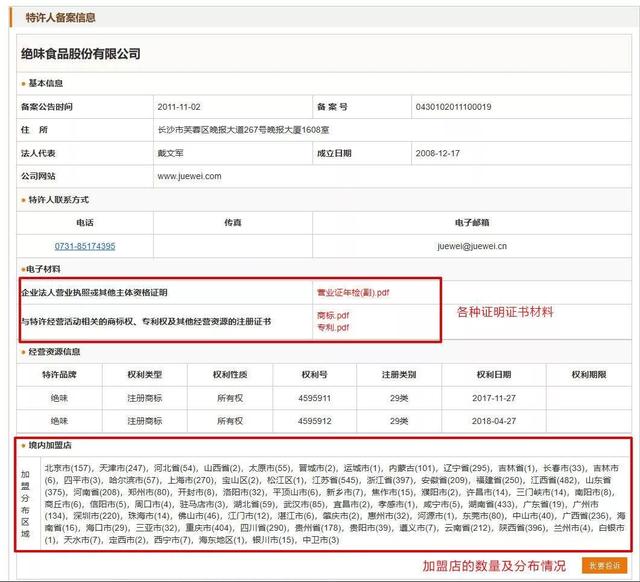This screenshot has height=582, width=640.
Task: Click phone number link 0731-85174395
Action: pos(85,246)
